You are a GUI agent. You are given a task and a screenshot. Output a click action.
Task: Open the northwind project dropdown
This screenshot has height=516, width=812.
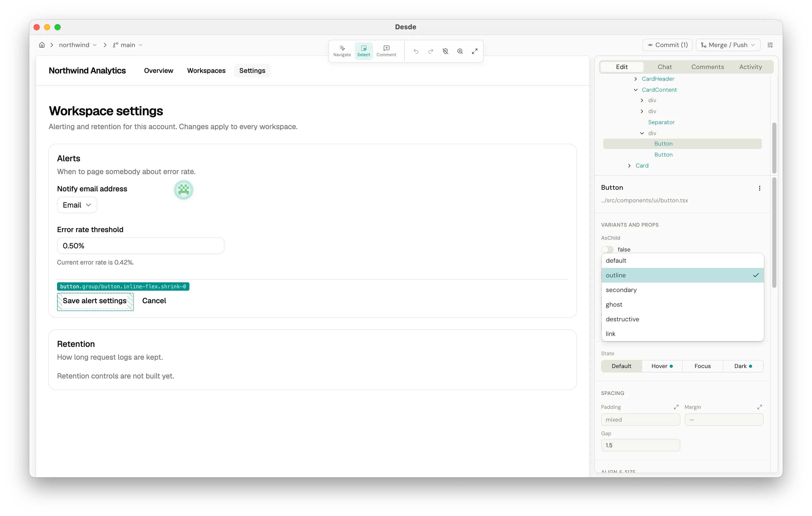[78, 45]
